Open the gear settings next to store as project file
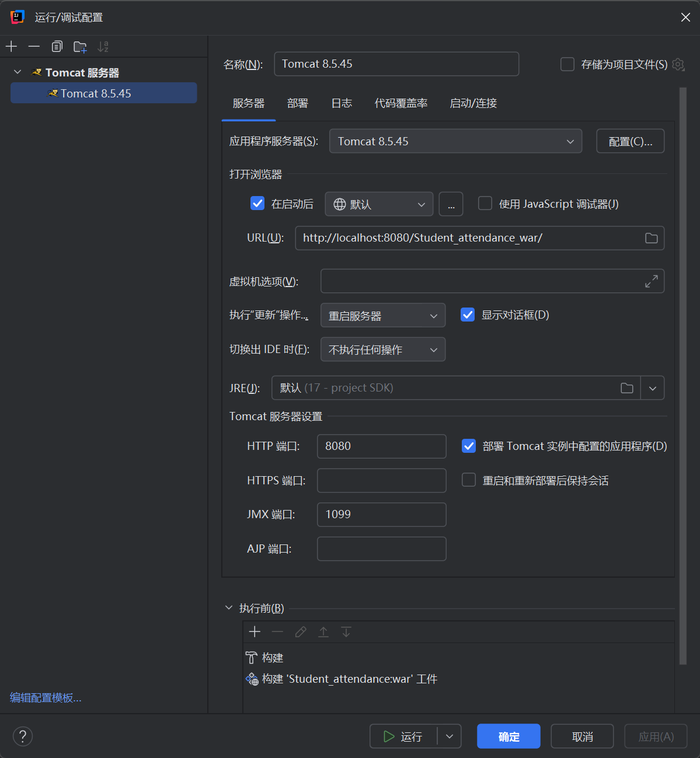700x758 pixels. (x=678, y=64)
